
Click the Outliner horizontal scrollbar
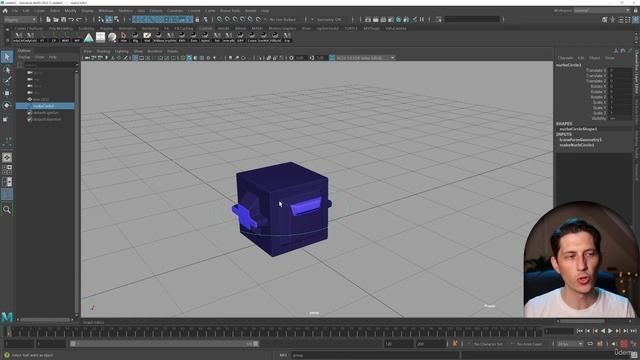point(45,320)
